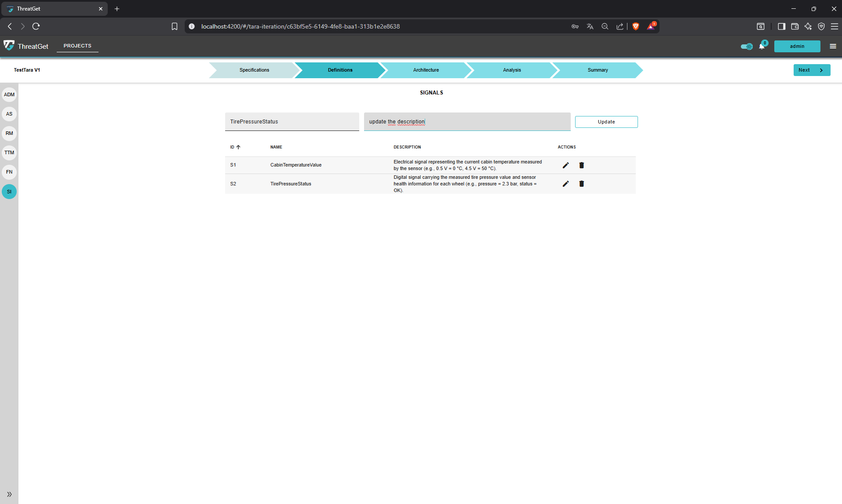Image resolution: width=842 pixels, height=504 pixels.
Task: Click the Next button
Action: pos(811,70)
